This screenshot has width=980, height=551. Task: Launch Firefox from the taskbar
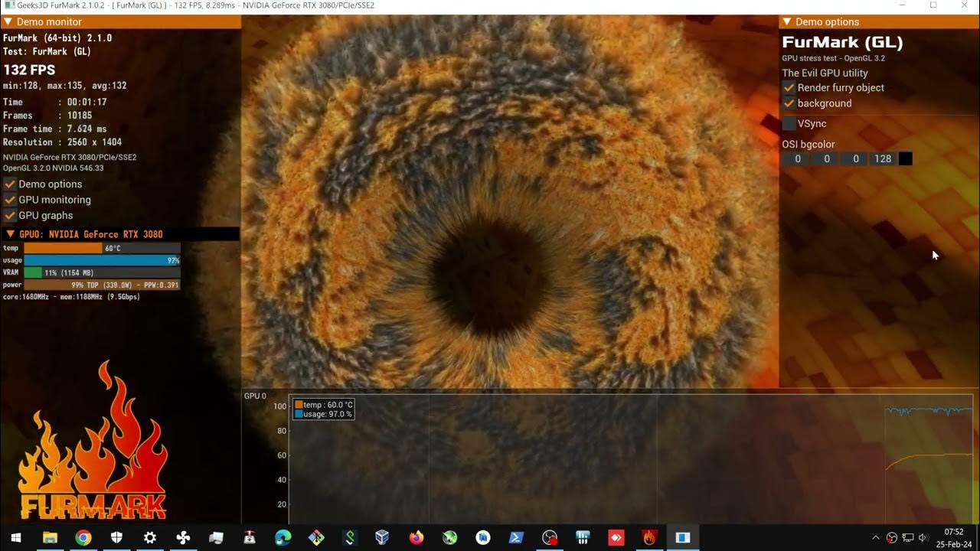[x=416, y=537]
